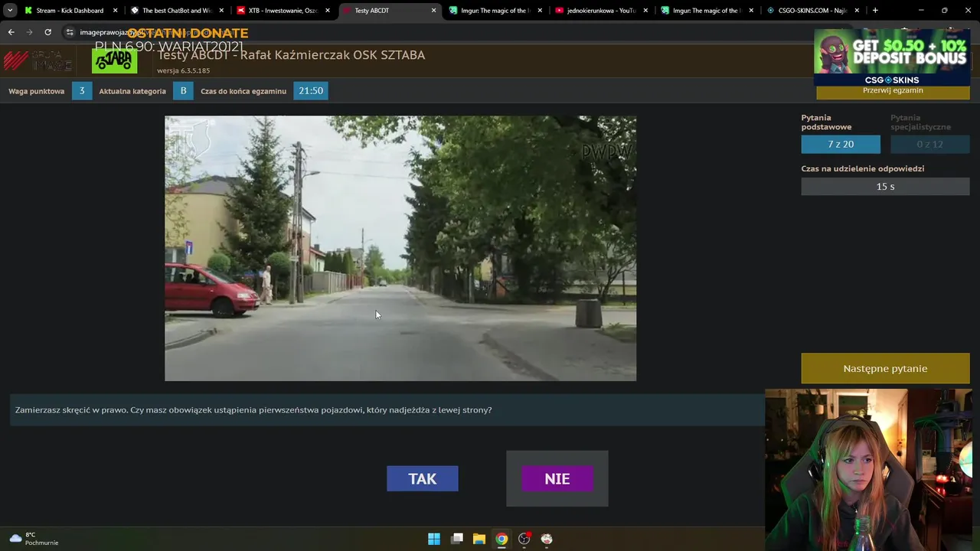Go forward in browser history
The height and width of the screenshot is (551, 980).
click(x=29, y=32)
